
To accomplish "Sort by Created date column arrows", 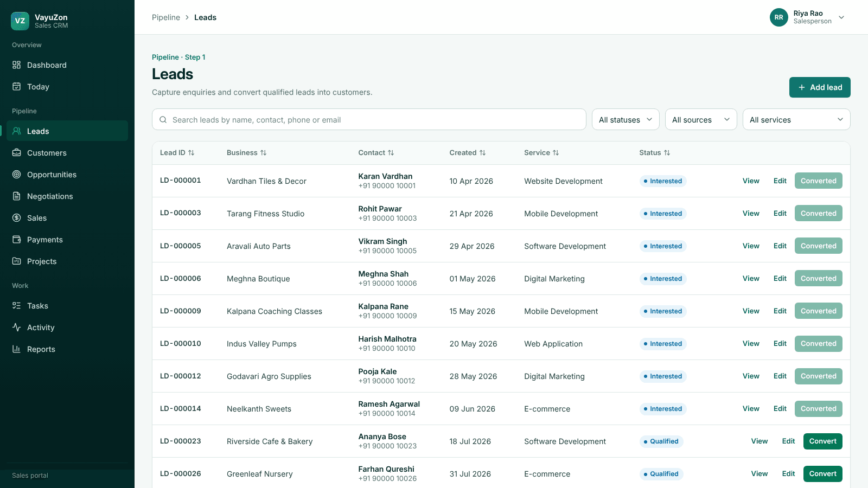I will (483, 153).
